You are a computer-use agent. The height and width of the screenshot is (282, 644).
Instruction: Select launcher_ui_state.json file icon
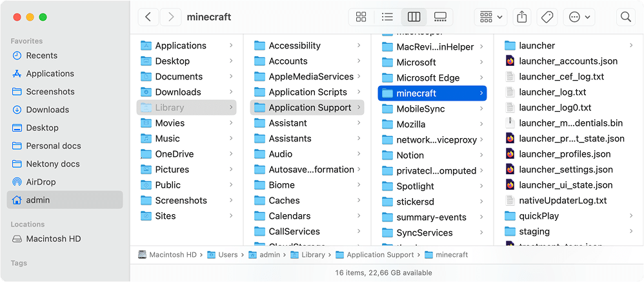510,185
